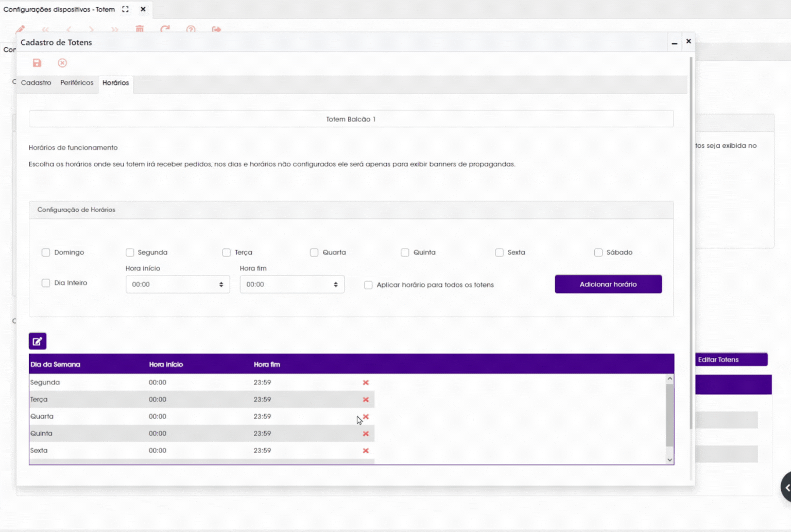Screen dimensions: 791x532
Task: Minimize the Cadastro de Totens dialog
Action: (674, 42)
